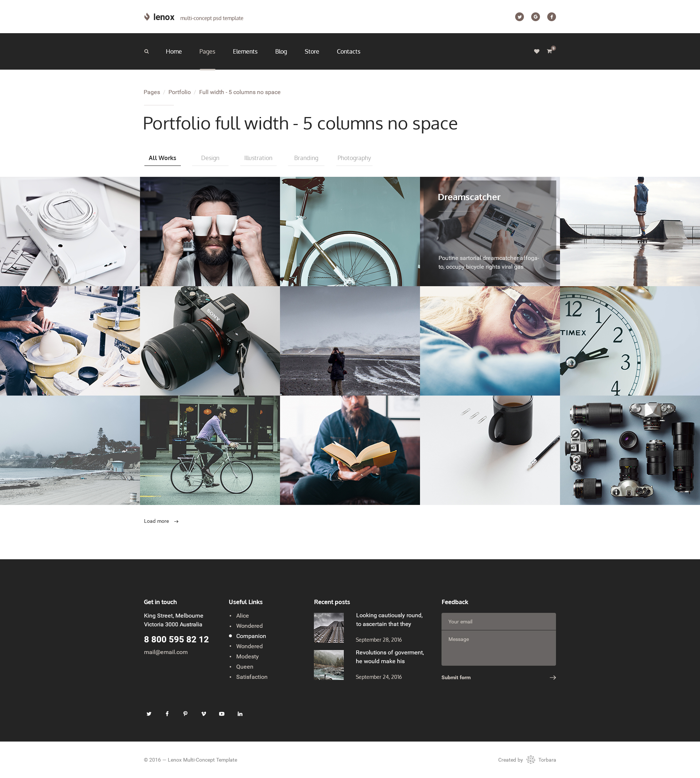Image resolution: width=700 pixels, height=778 pixels.
Task: Open the wishlist heart icon
Action: [x=537, y=51]
